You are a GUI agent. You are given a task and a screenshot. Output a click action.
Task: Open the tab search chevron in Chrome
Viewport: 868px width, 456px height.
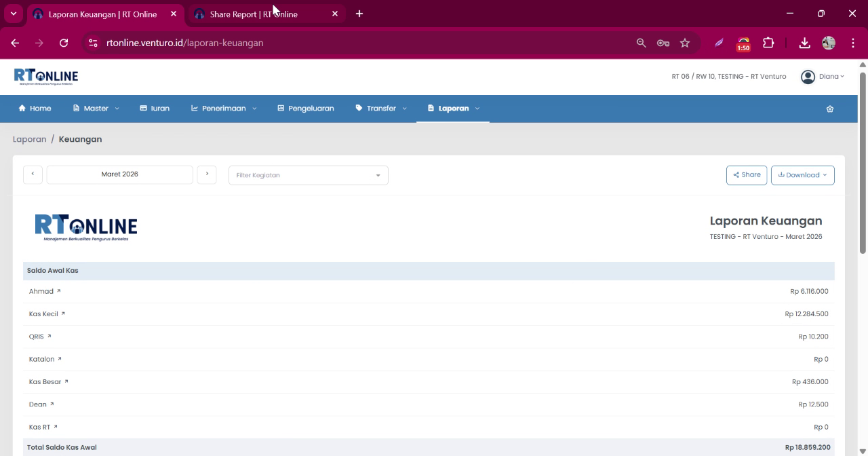click(13, 14)
